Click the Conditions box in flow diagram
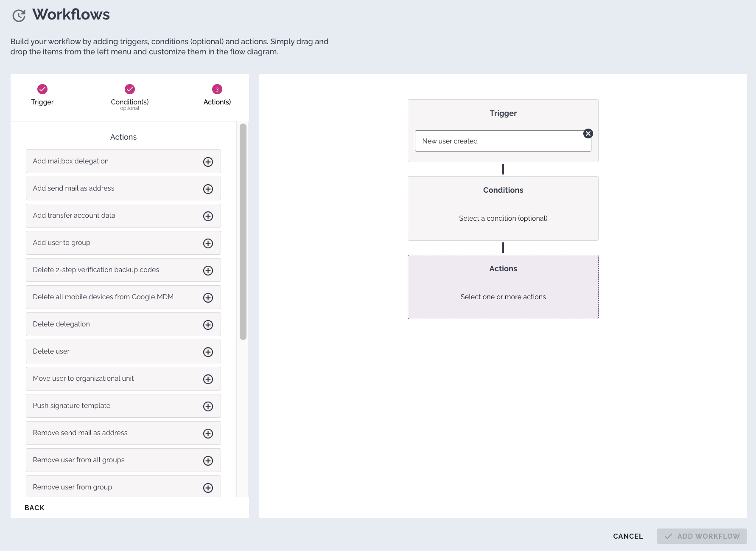Screen dimensions: 756x551 click(503, 208)
